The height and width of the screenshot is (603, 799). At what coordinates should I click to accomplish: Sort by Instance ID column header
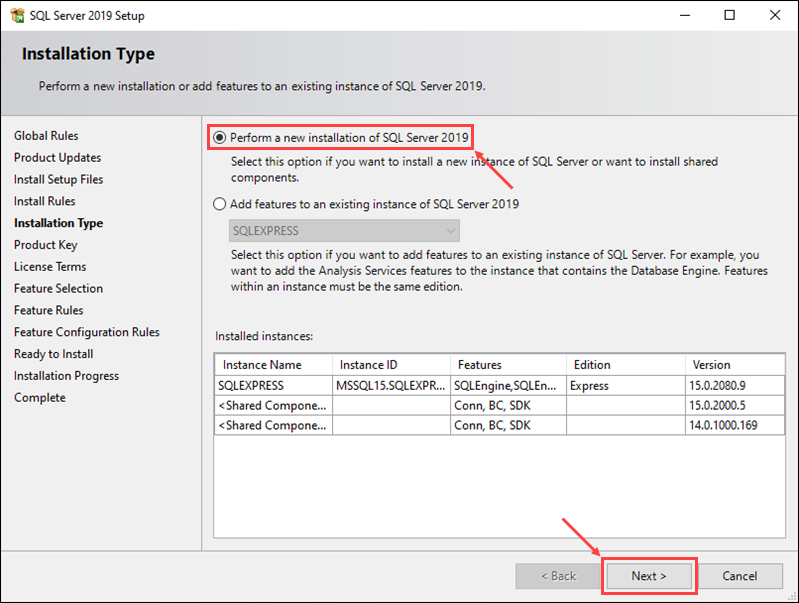pos(391,365)
